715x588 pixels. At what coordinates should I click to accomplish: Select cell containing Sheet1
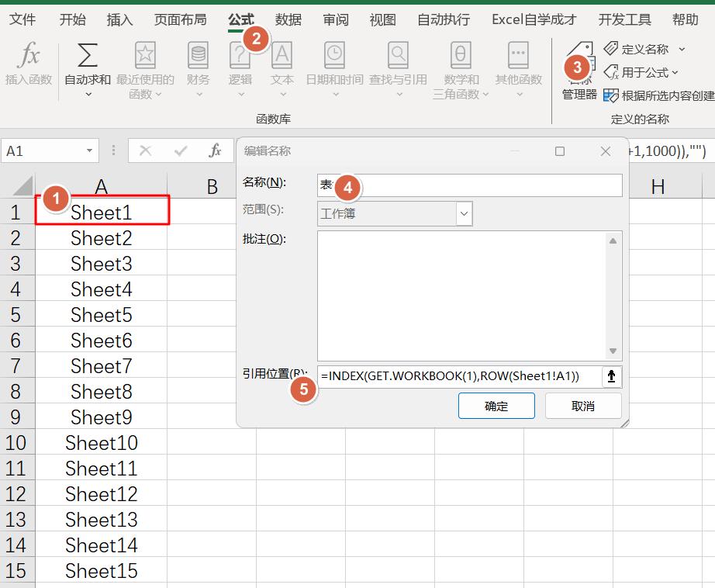pyautogui.click(x=102, y=212)
